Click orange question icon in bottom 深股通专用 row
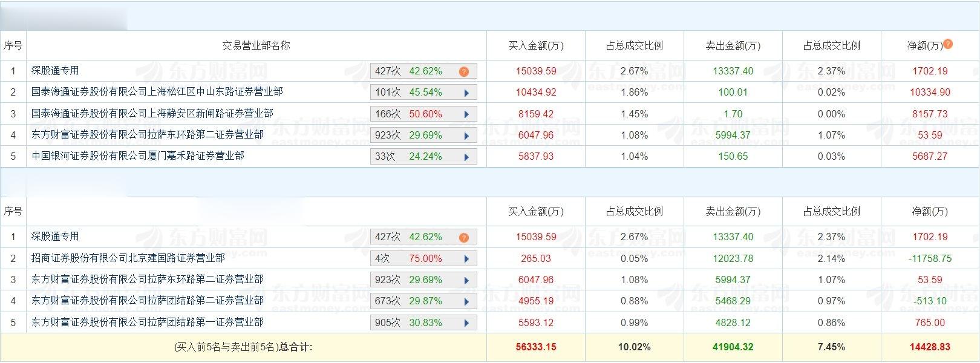 pyautogui.click(x=463, y=237)
